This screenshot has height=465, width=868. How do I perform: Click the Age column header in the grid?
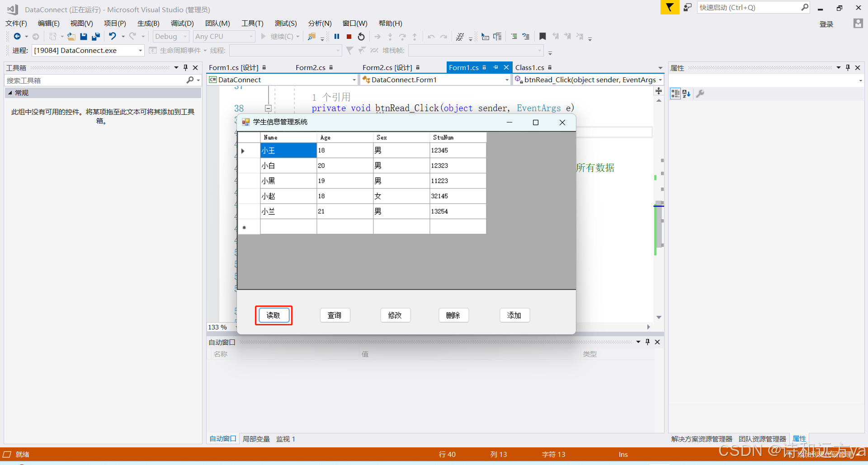coord(345,137)
